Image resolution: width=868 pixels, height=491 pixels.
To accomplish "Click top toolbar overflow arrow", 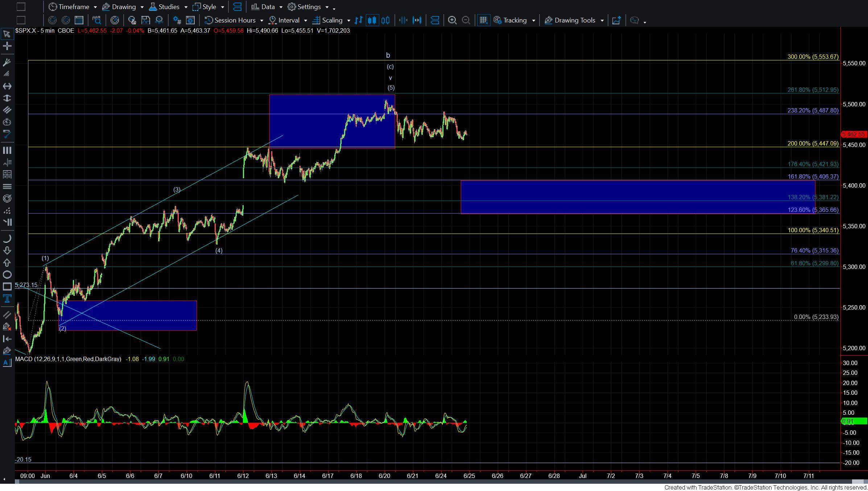I will click(x=334, y=8).
